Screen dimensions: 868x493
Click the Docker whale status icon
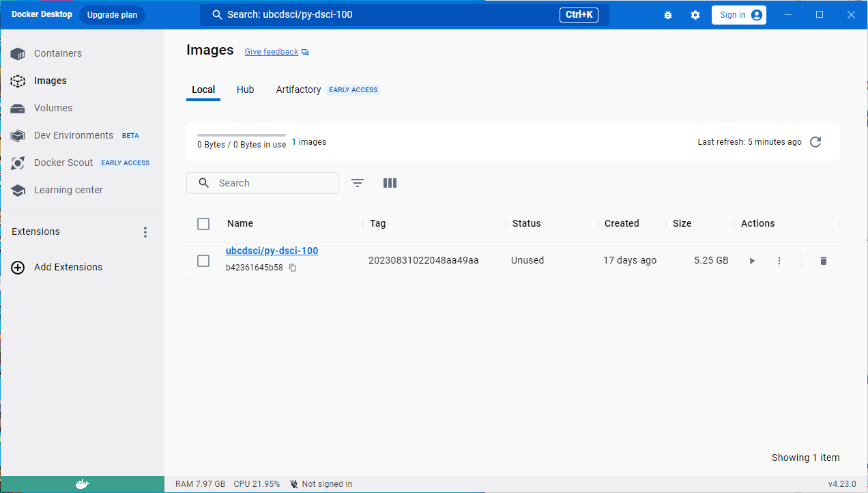82,484
